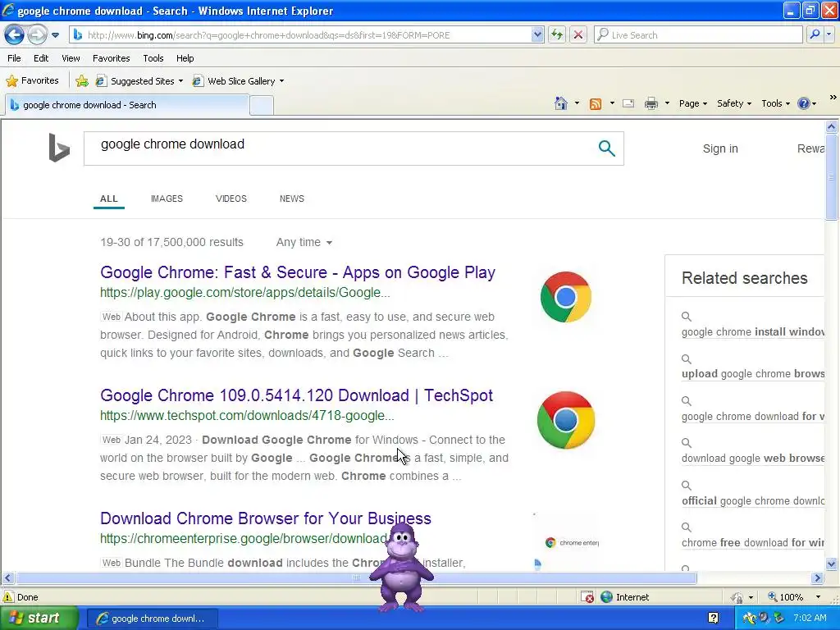This screenshot has width=840, height=630.
Task: Click the Add to Favorites Bar icon
Action: pyautogui.click(x=82, y=81)
